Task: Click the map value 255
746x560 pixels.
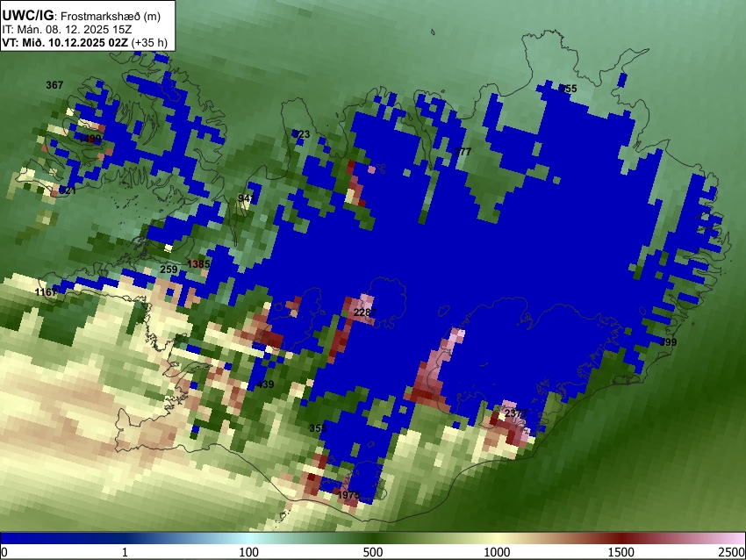Action: [568, 89]
